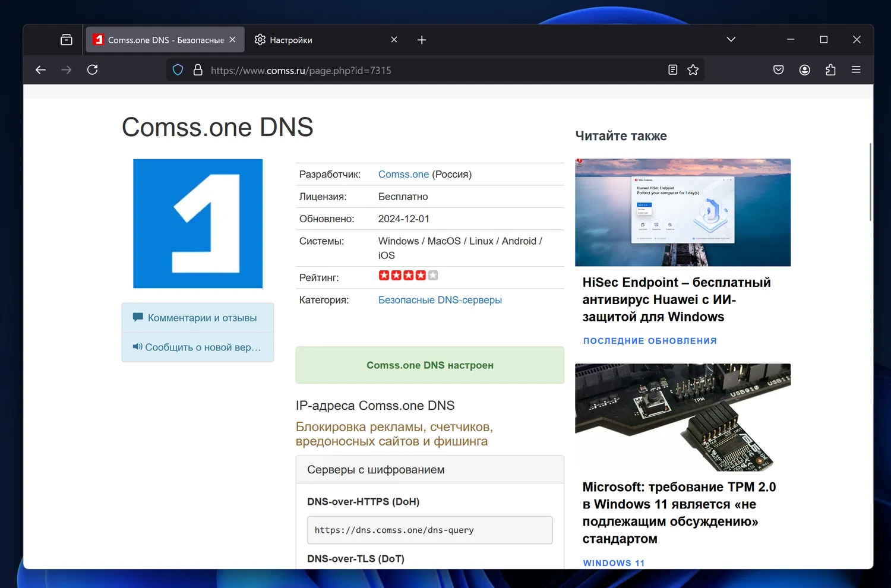This screenshot has height=588, width=891.
Task: Open the Save to Pocket icon
Action: pyautogui.click(x=778, y=70)
